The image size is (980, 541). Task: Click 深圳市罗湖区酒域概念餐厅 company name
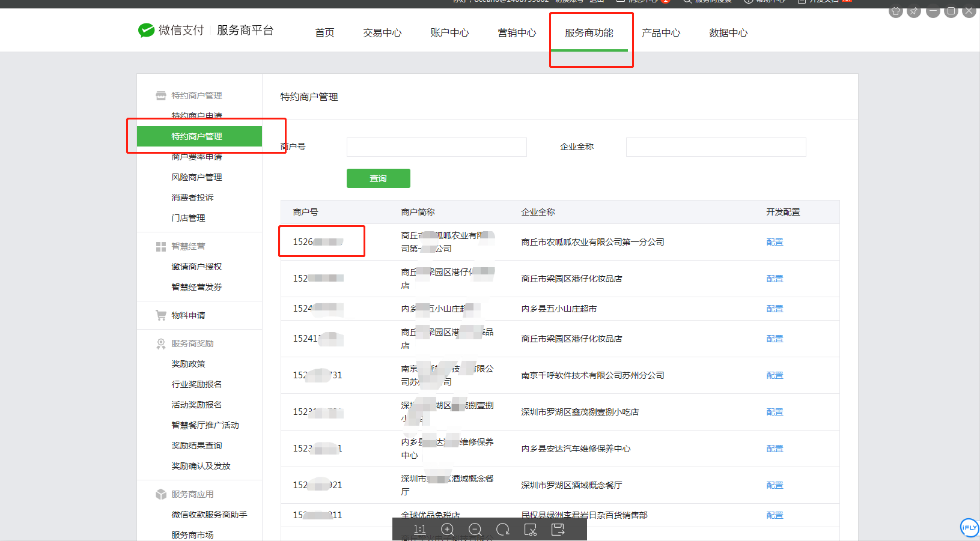tap(571, 485)
